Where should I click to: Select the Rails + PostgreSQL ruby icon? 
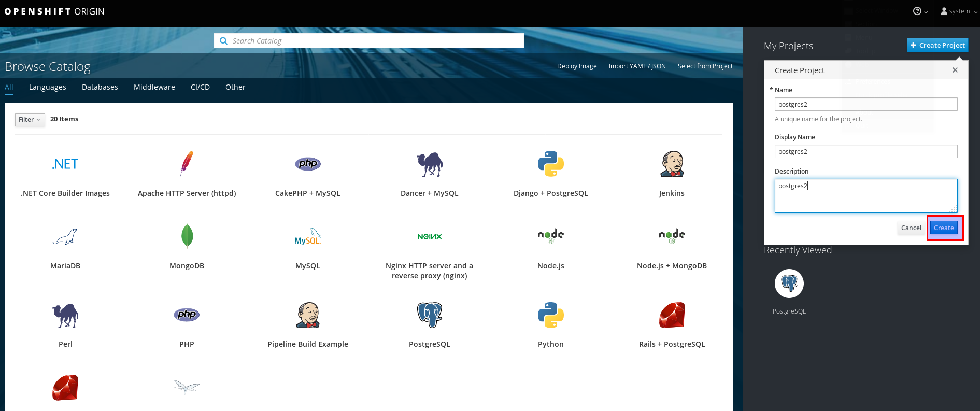672,315
